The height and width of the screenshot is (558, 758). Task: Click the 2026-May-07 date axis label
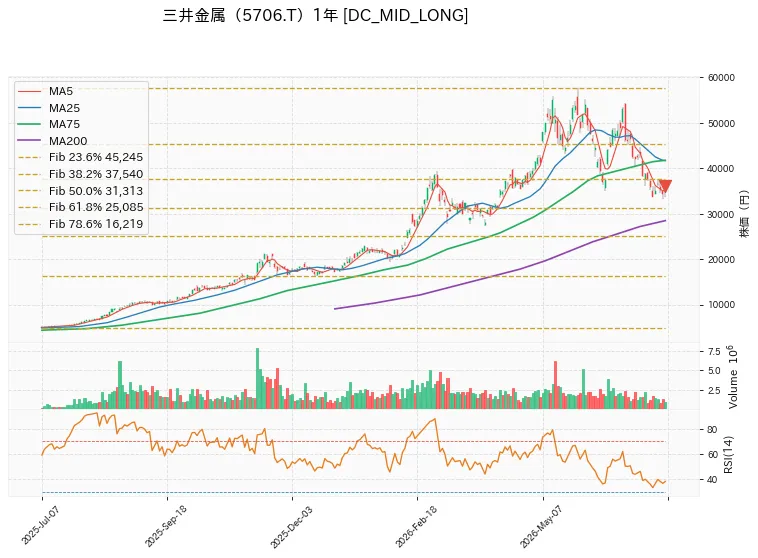[x=541, y=526]
